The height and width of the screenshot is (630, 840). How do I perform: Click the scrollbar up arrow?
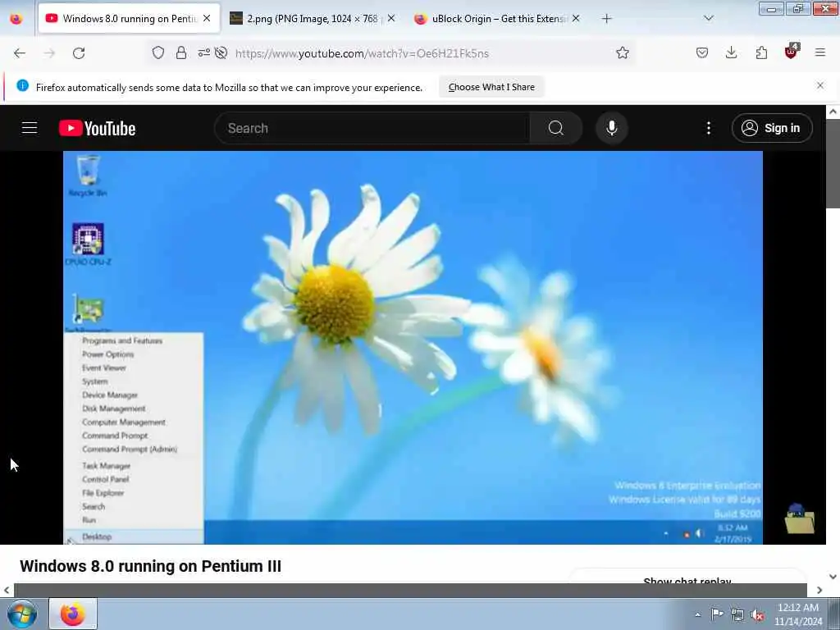[833, 112]
